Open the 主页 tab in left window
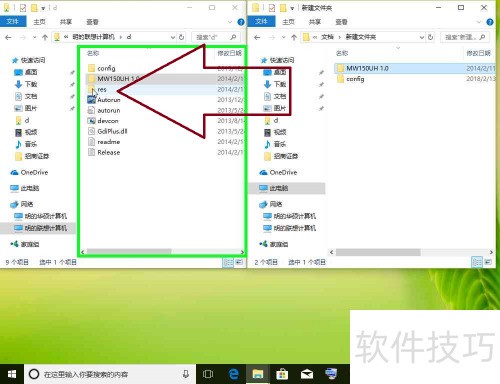This screenshot has height=384, width=500. tap(39, 22)
